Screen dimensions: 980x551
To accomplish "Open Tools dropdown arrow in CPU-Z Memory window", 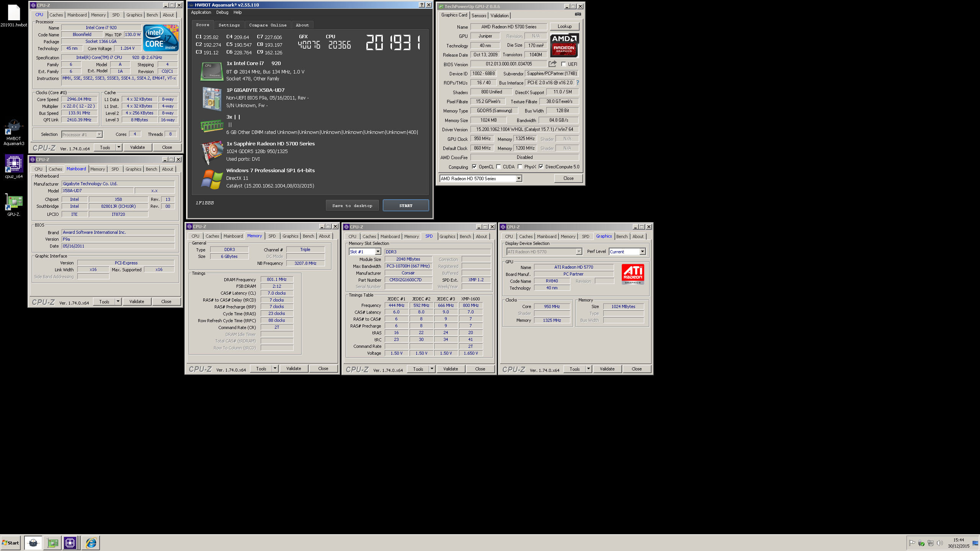I will coord(275,368).
